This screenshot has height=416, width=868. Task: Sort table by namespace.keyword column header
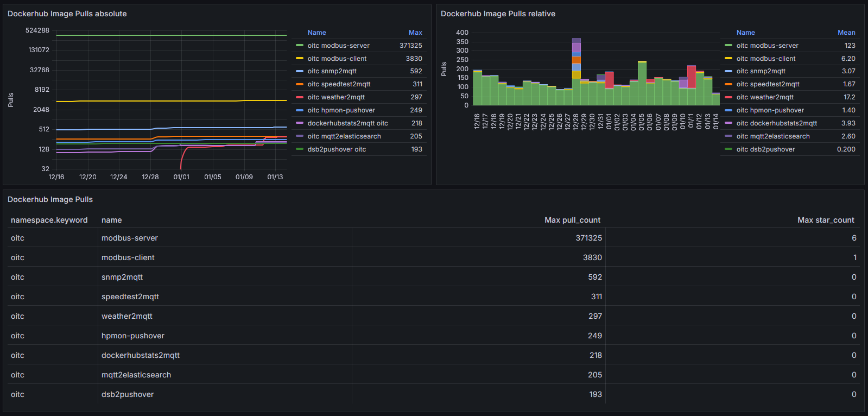[x=49, y=220]
